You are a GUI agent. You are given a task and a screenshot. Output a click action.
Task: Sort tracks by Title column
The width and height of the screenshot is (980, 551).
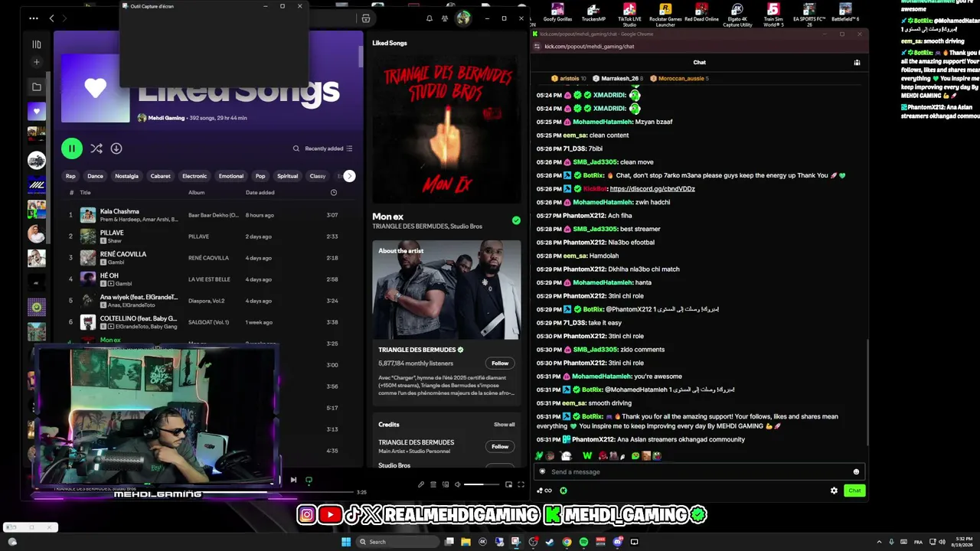[x=85, y=193]
